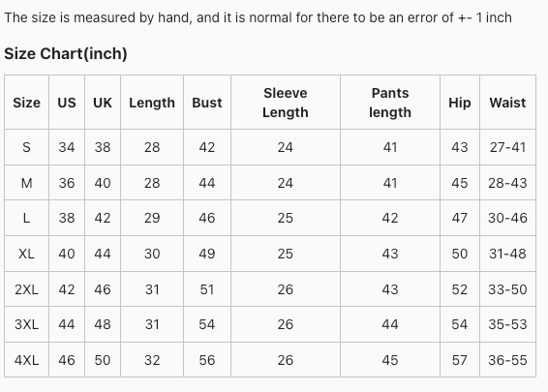Click the XL size row label
Viewport: 548px width, 392px height.
tap(26, 254)
